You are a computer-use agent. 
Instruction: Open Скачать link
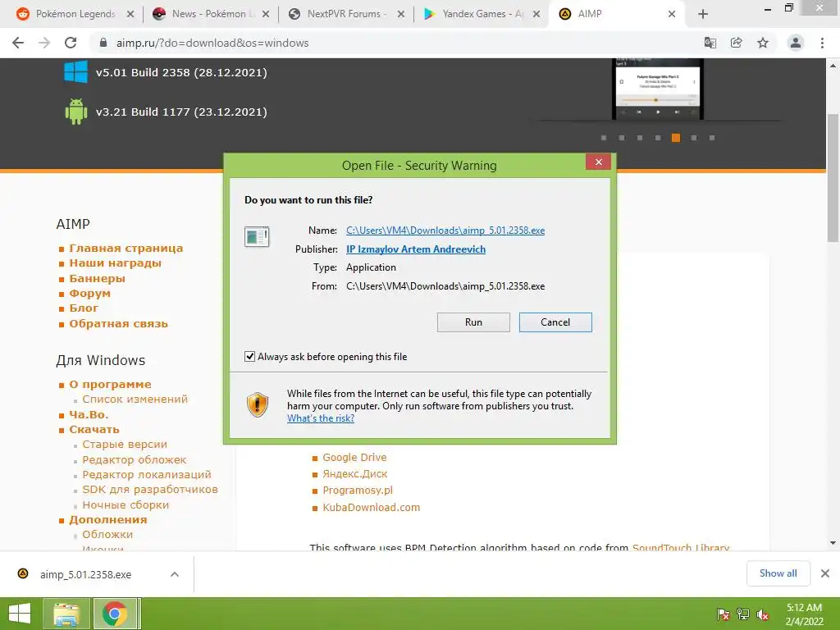(94, 430)
